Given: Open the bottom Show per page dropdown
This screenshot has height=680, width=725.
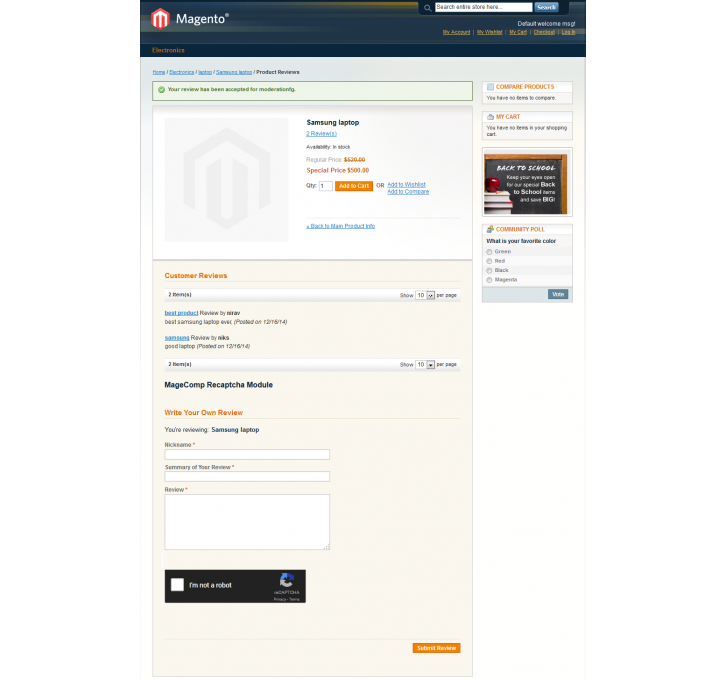Looking at the screenshot, I should pos(425,365).
